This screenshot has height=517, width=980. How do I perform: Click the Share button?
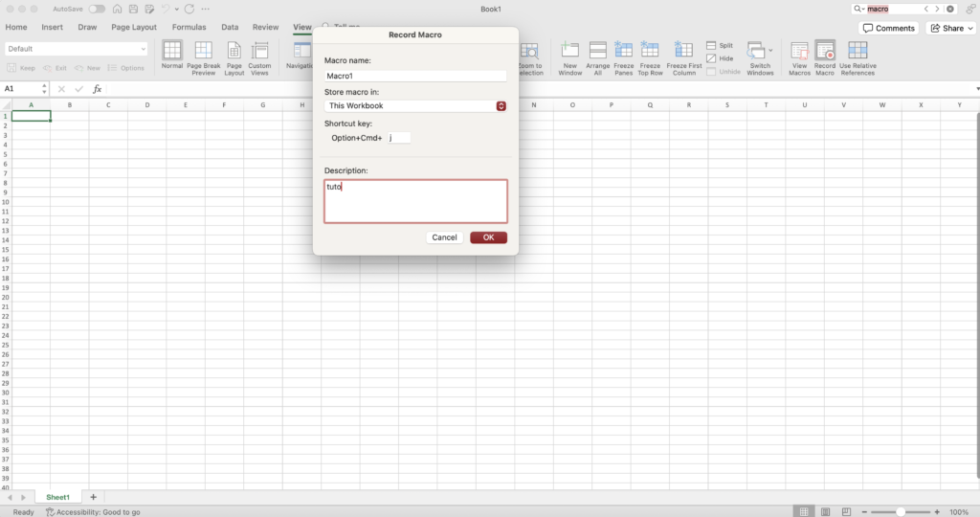pos(947,28)
